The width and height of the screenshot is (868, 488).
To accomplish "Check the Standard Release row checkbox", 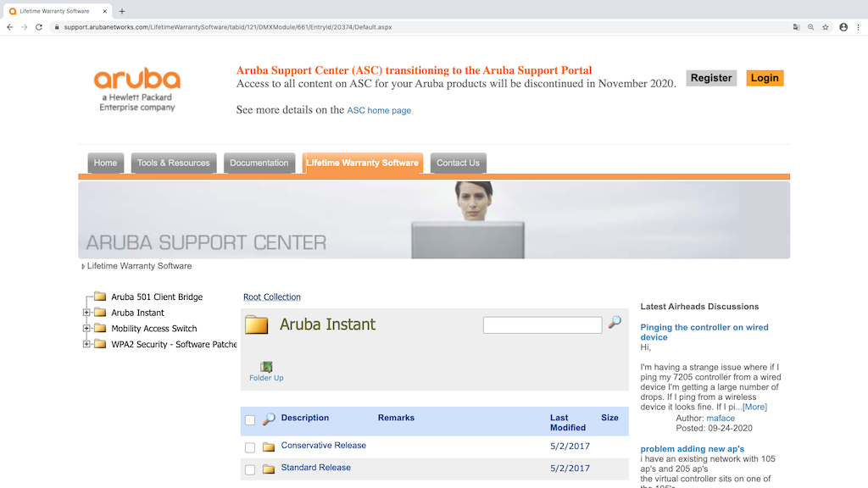I will (x=250, y=469).
